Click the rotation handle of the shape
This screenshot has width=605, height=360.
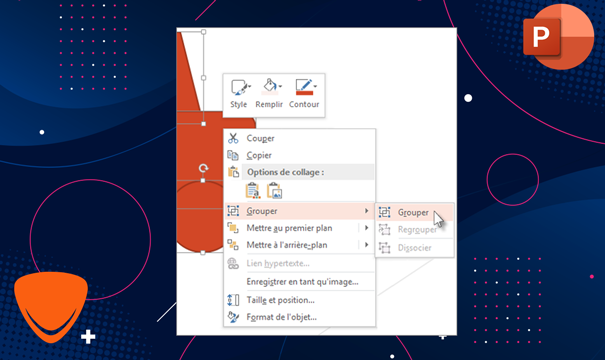pos(203,168)
